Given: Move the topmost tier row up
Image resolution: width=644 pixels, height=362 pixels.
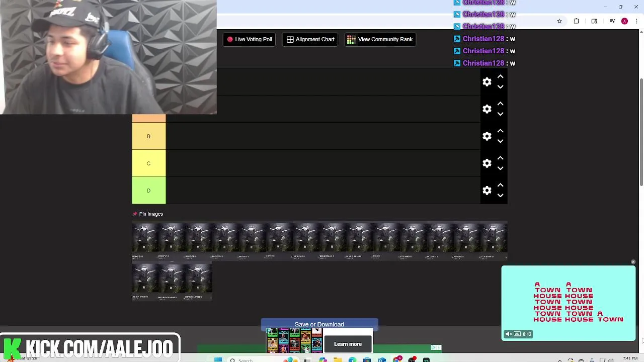Looking at the screenshot, I should tap(500, 76).
